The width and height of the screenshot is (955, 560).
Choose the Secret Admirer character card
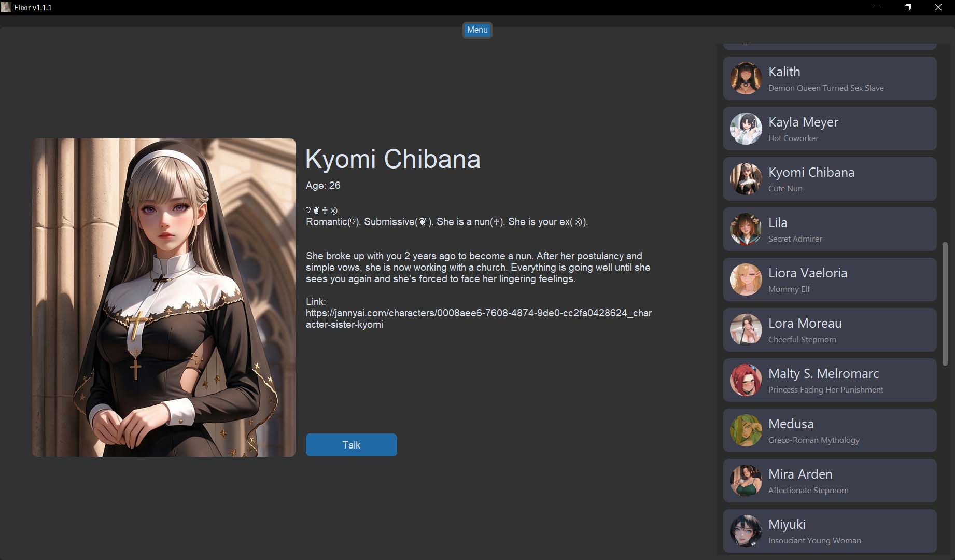[830, 229]
